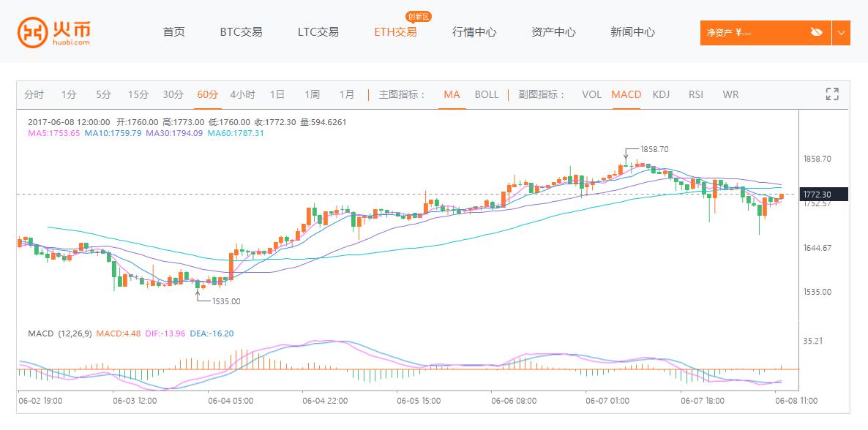Click the Huobi logo icon
The height and width of the screenshot is (430, 868).
tap(33, 31)
